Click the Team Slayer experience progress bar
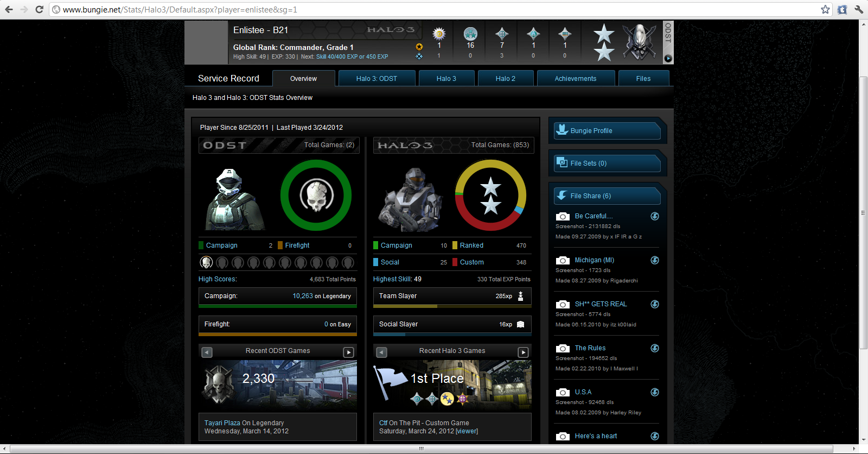The width and height of the screenshot is (868, 454). point(452,306)
